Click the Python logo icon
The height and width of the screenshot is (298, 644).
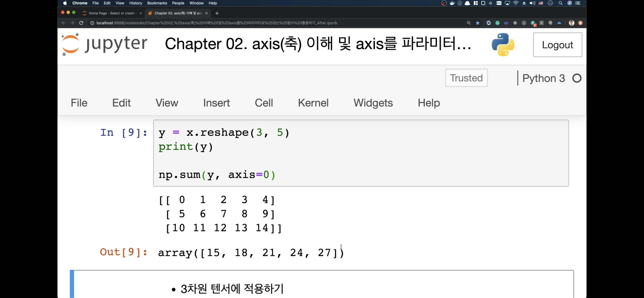pyautogui.click(x=503, y=45)
